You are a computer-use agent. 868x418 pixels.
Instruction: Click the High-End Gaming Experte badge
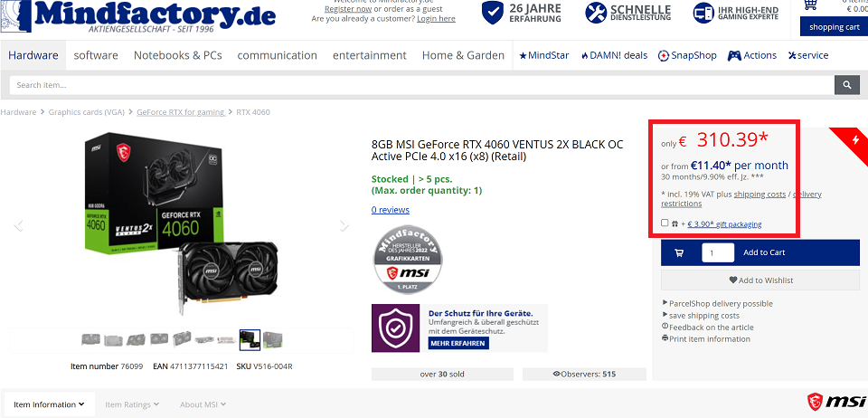pyautogui.click(x=736, y=13)
